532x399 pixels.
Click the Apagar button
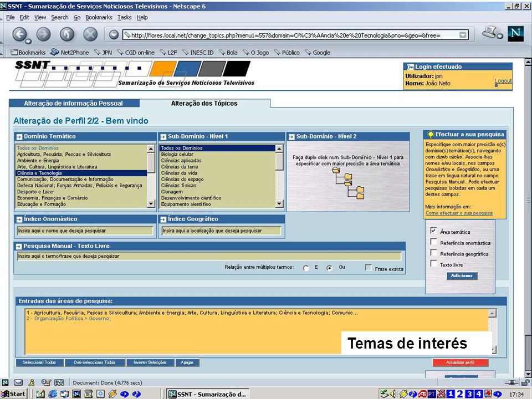(187, 362)
